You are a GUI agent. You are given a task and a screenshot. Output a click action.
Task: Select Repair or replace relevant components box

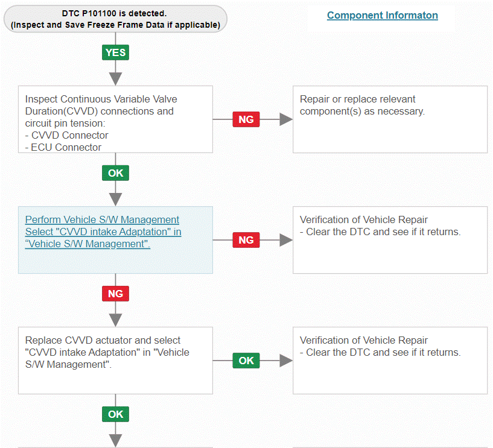390,119
